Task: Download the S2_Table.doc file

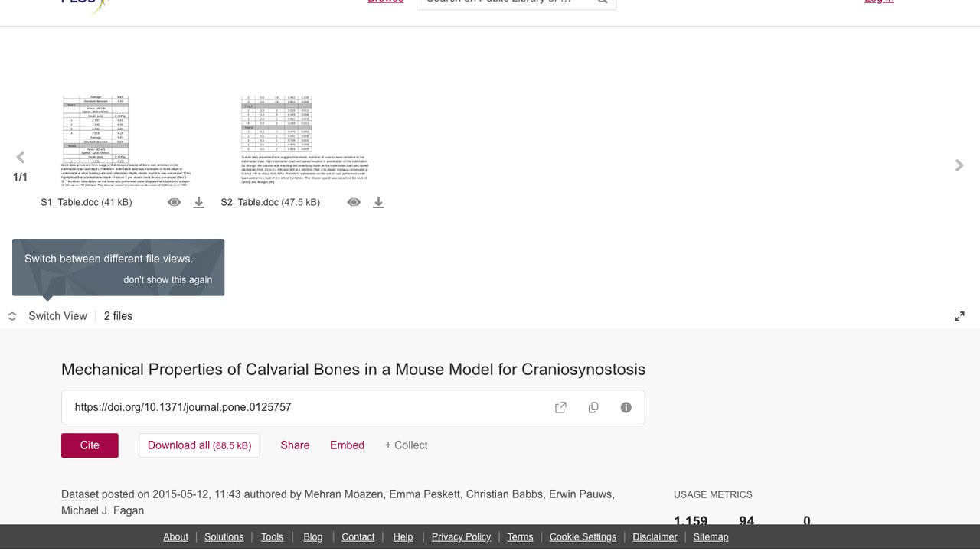Action: (x=378, y=202)
